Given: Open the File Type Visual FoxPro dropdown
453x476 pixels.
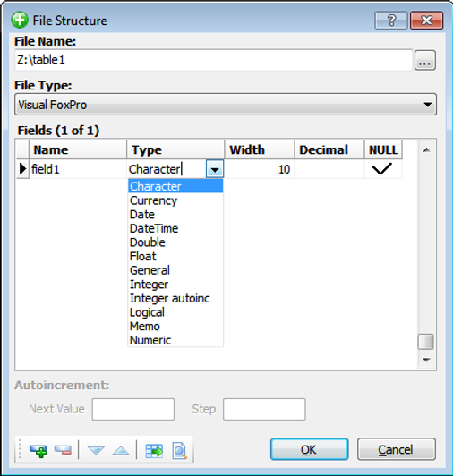Looking at the screenshot, I should [226, 105].
